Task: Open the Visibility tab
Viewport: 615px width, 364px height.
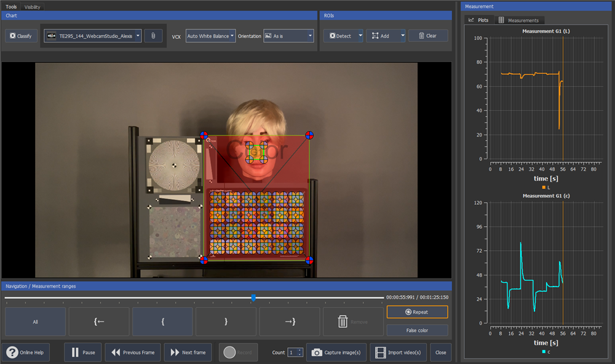Action: (x=32, y=7)
